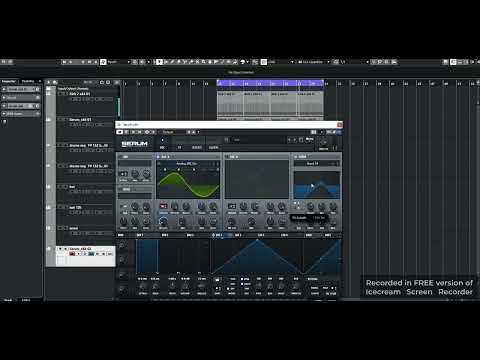Click the window layout icon at toolbar right
The height and width of the screenshot is (360, 480).
pyautogui.click(x=453, y=62)
